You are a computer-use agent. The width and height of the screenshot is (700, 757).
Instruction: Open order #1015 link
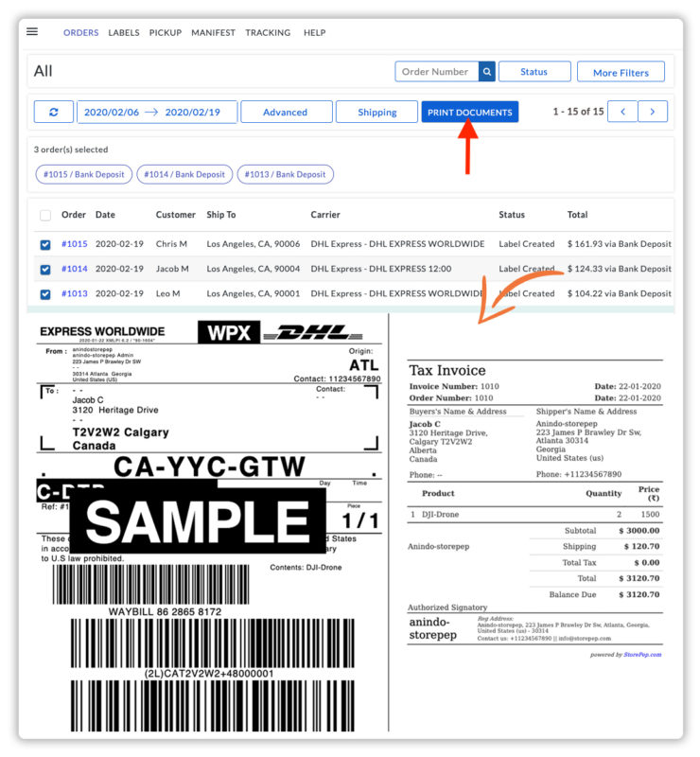coord(75,244)
